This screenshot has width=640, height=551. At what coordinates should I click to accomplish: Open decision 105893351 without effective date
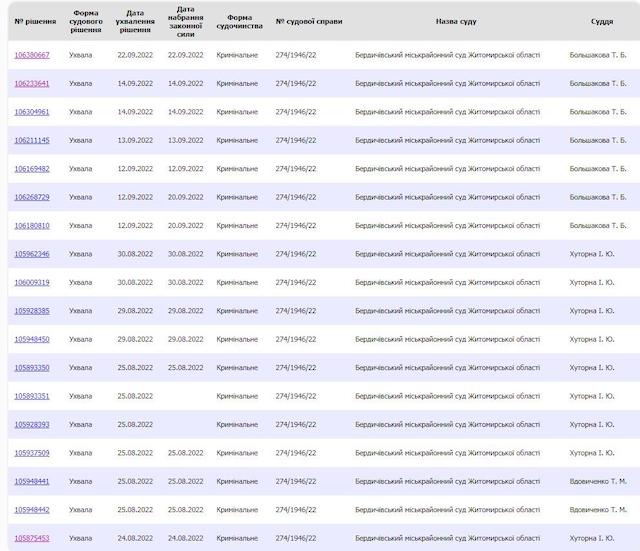tap(31, 396)
